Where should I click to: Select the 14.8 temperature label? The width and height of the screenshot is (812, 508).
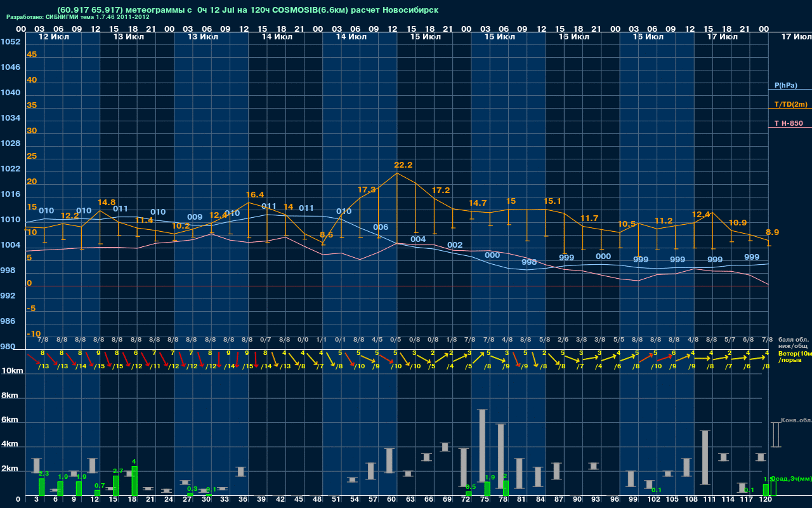click(107, 203)
